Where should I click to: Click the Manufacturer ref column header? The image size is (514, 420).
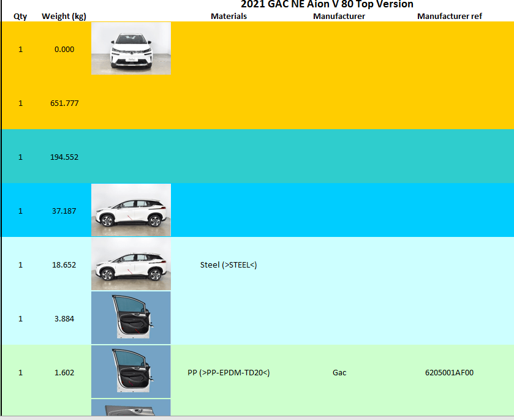click(449, 16)
